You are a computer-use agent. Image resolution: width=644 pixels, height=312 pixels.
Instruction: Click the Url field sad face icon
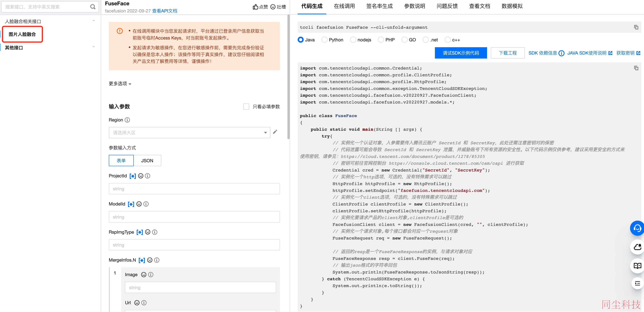click(x=137, y=303)
